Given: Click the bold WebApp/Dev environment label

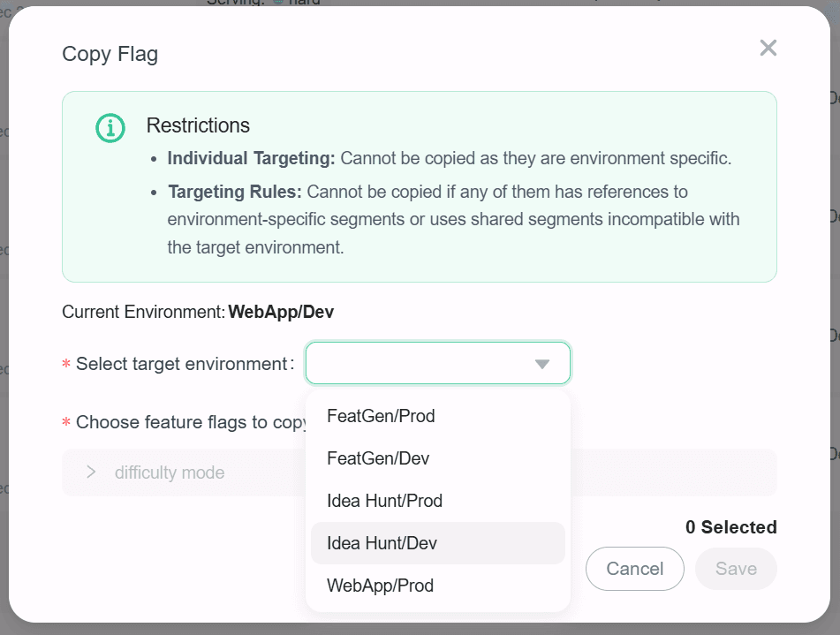Looking at the screenshot, I should (x=281, y=312).
